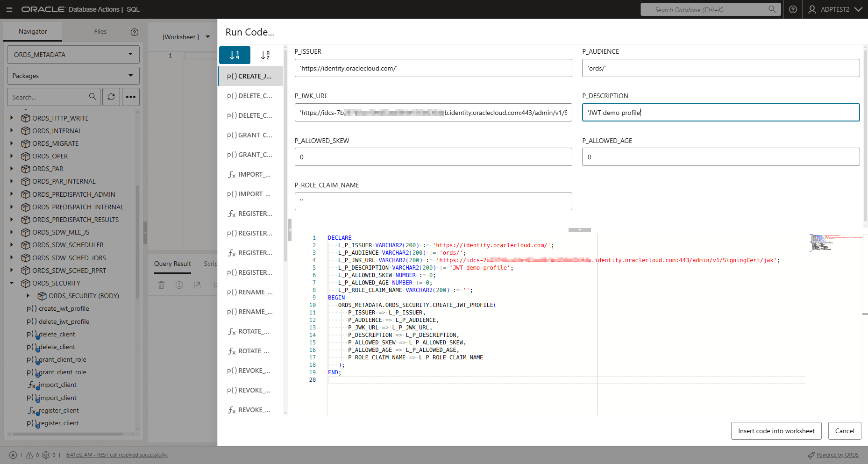The height and width of the screenshot is (464, 868).
Task: Collapse the ORDS_SECURITY package tree node
Action: tap(12, 283)
